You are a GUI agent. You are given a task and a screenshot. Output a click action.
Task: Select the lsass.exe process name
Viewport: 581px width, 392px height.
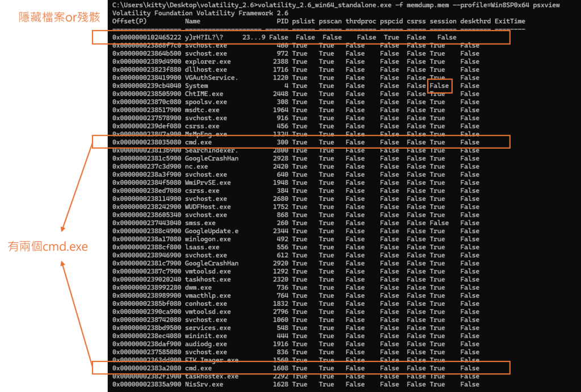(x=202, y=247)
